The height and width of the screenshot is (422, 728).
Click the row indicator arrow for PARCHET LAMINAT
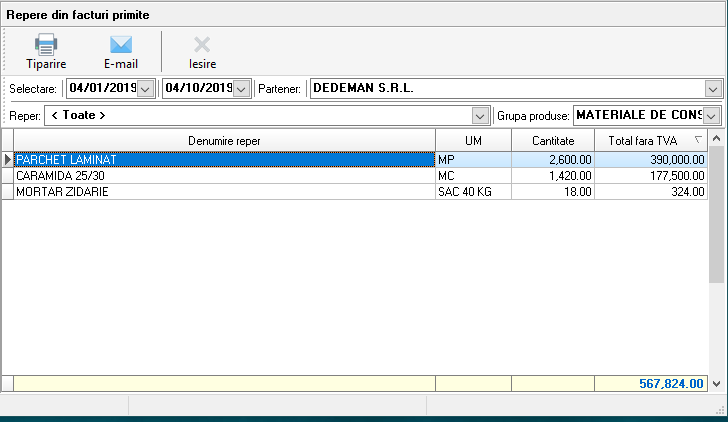8,159
